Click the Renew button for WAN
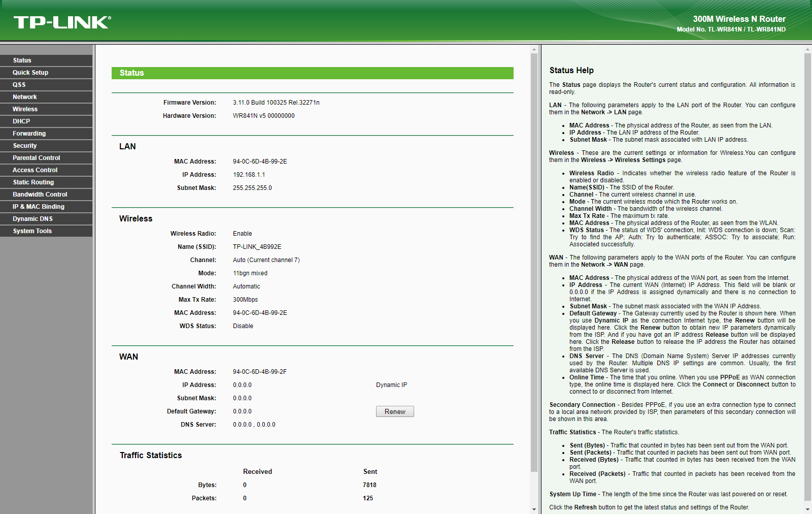 pos(395,411)
